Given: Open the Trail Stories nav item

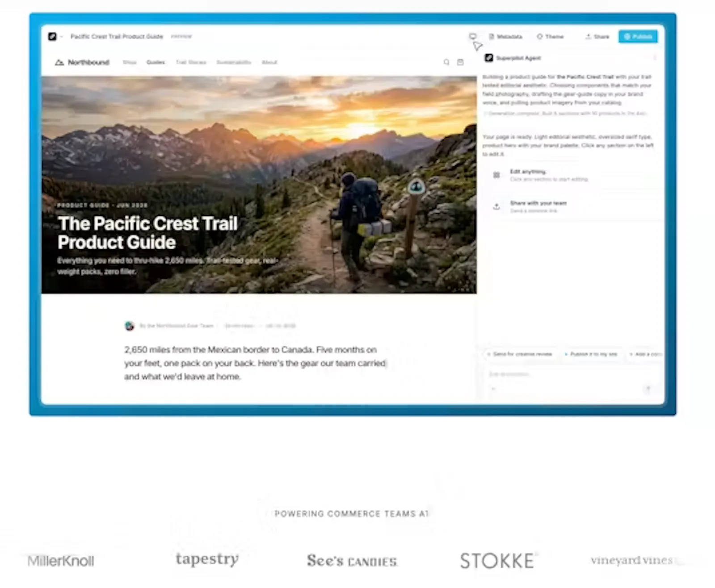Looking at the screenshot, I should [x=191, y=63].
